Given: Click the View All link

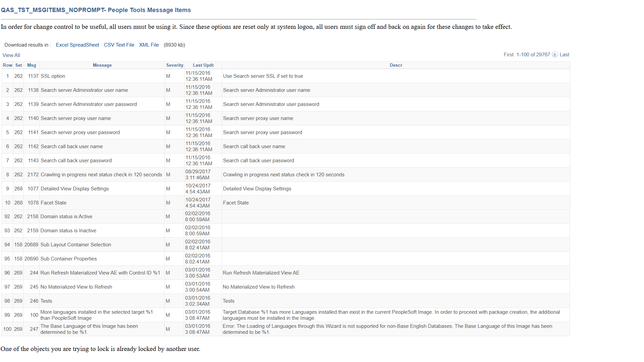Looking at the screenshot, I should [11, 55].
